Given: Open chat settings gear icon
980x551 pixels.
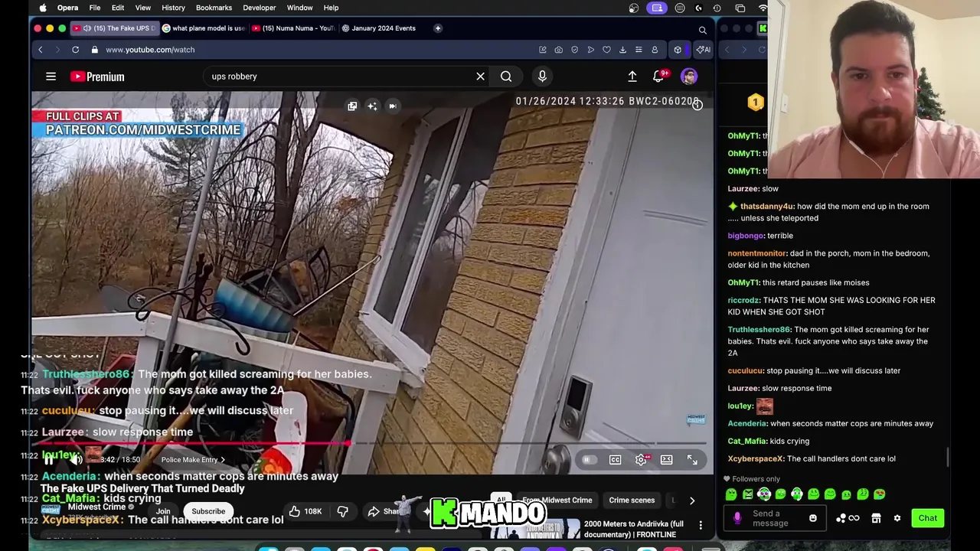Looking at the screenshot, I should point(897,519).
